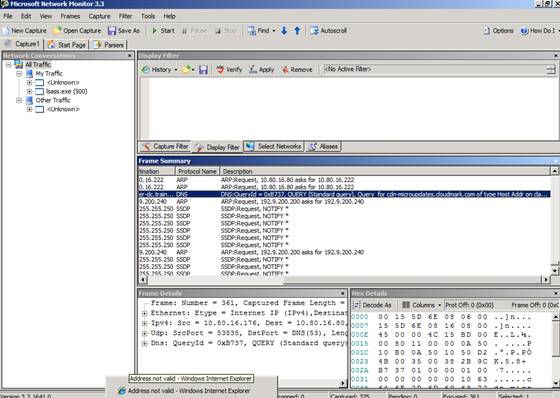Expand the Dns node in Frame Details
The width and height of the screenshot is (560, 398).
(x=144, y=344)
